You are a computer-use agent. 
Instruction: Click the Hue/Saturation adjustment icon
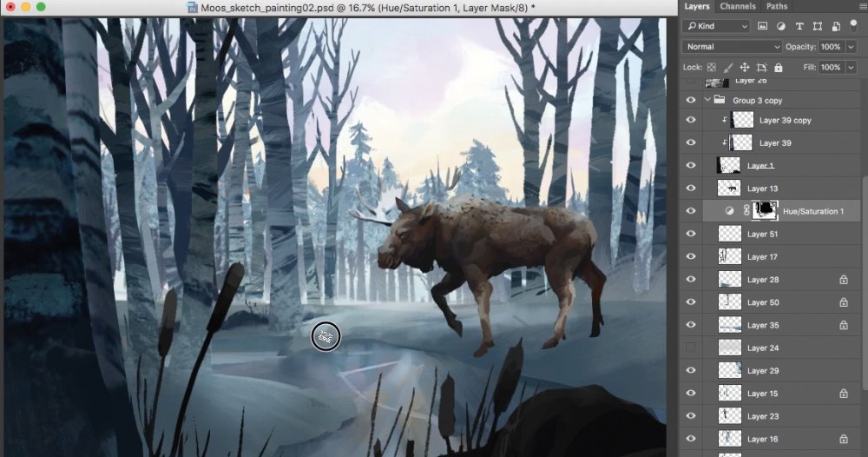730,211
